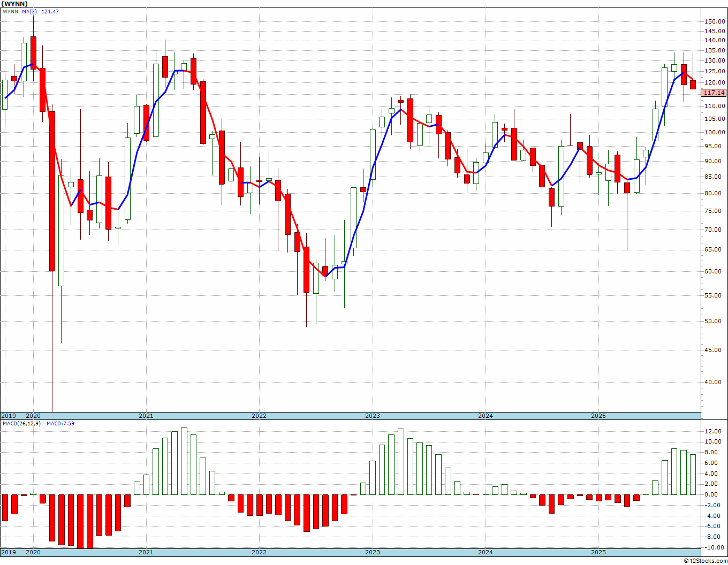Click the 140.00 price axis label

click(x=715, y=41)
